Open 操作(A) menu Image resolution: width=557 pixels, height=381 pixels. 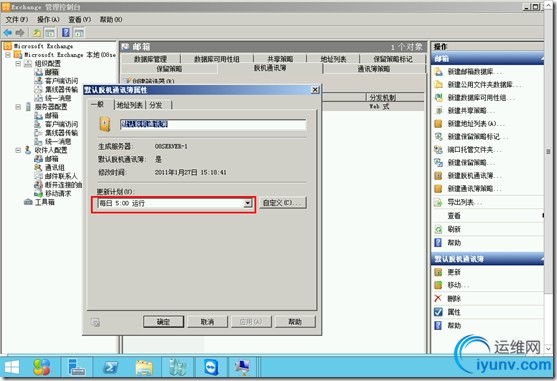[x=48, y=19]
